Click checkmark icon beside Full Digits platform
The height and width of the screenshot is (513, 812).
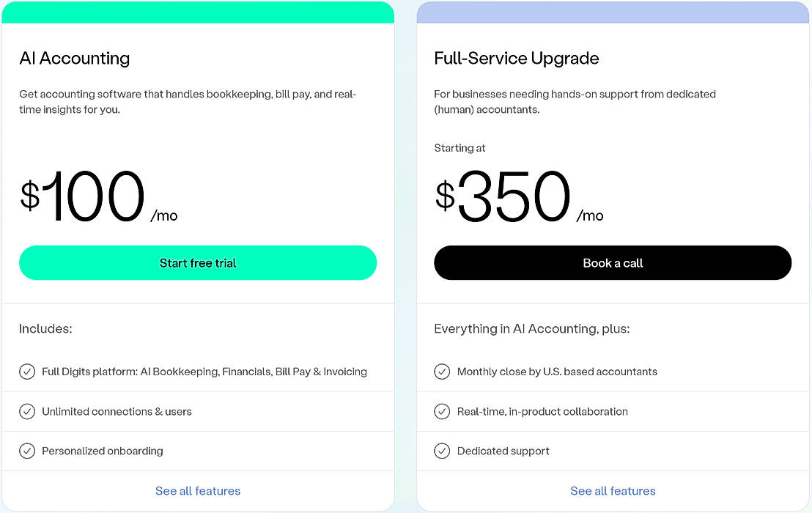click(27, 372)
